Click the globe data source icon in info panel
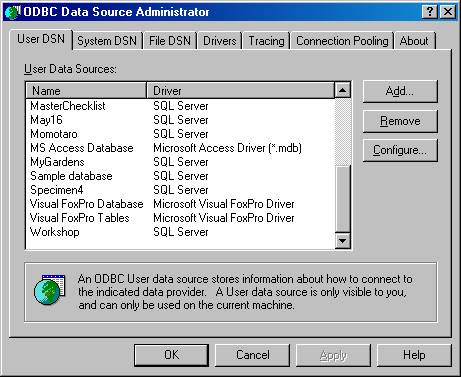Image resolution: width=461 pixels, height=377 pixels. click(x=49, y=289)
